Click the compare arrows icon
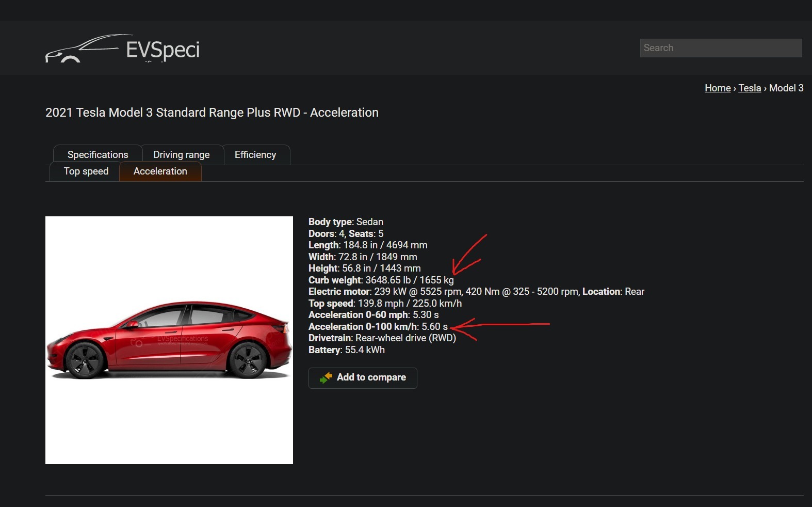 coord(326,378)
